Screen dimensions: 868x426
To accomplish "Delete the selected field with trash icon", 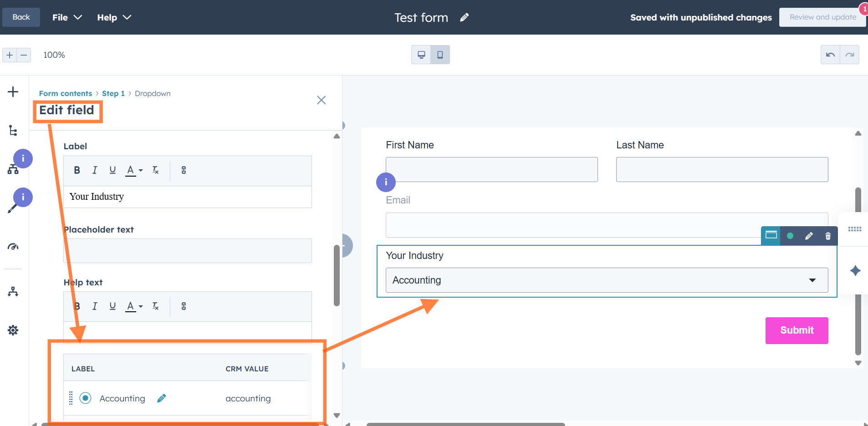I will [828, 236].
